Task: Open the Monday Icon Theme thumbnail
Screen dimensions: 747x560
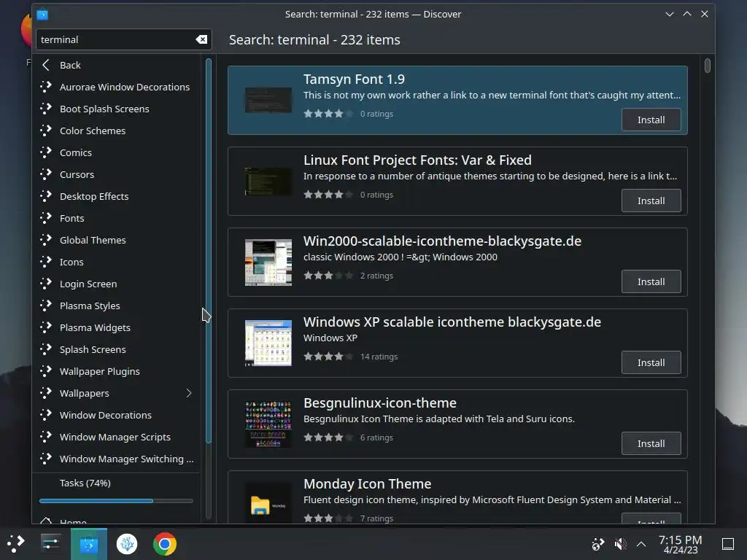Action: (x=268, y=505)
